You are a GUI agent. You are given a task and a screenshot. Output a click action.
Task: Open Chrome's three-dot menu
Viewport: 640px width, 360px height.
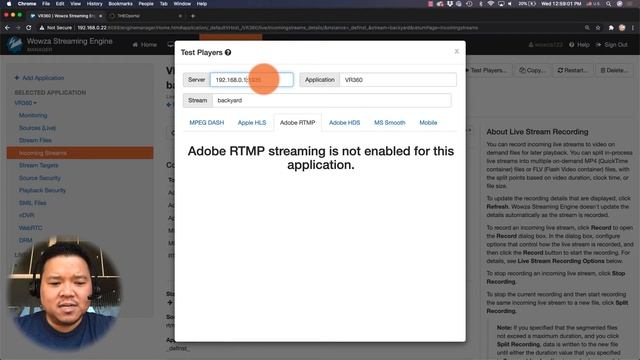(x=633, y=28)
